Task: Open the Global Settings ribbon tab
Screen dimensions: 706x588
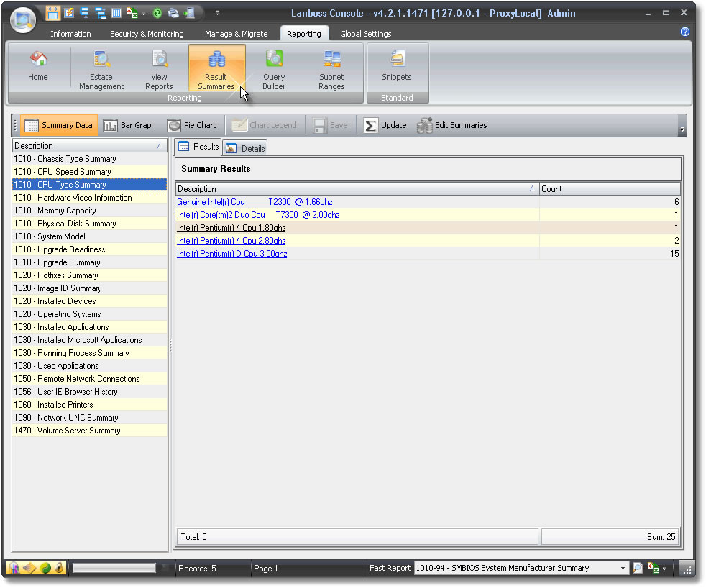Action: click(x=366, y=34)
